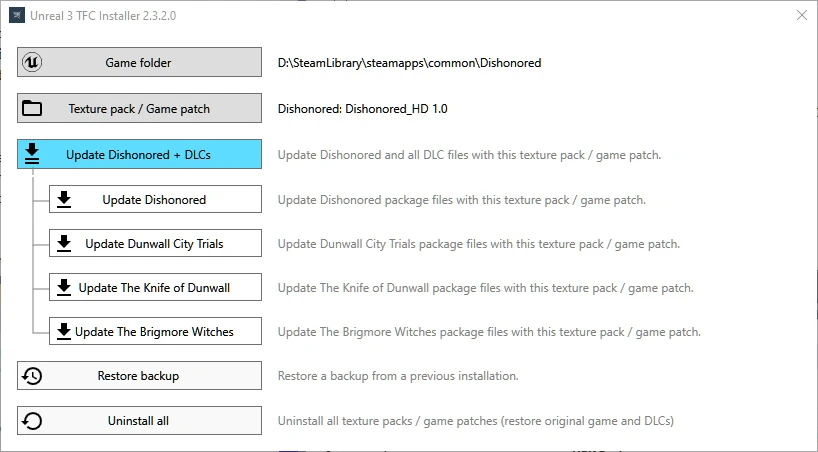Click the app icon in the title bar
Viewport: 818px width, 452px height.
tap(17, 16)
